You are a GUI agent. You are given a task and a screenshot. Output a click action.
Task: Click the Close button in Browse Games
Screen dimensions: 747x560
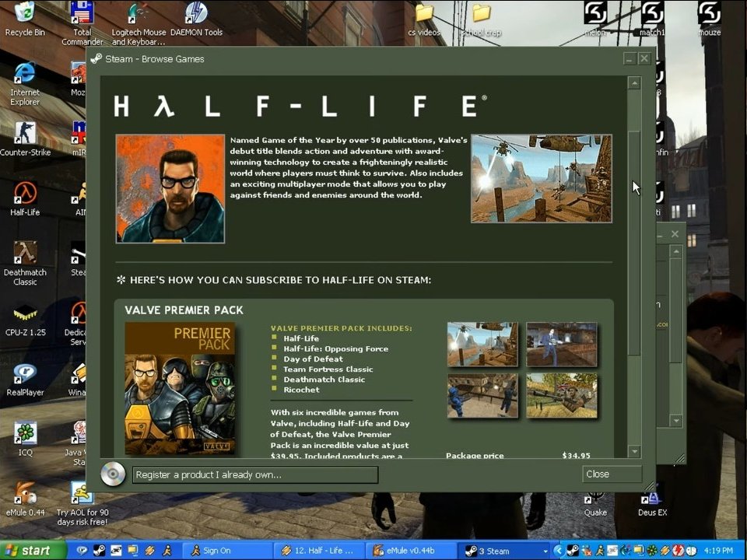[612, 474]
